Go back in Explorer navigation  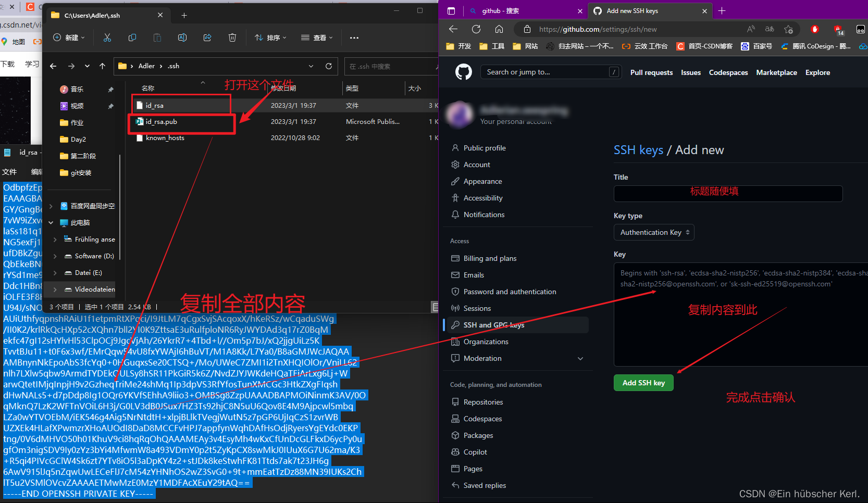[x=53, y=66]
